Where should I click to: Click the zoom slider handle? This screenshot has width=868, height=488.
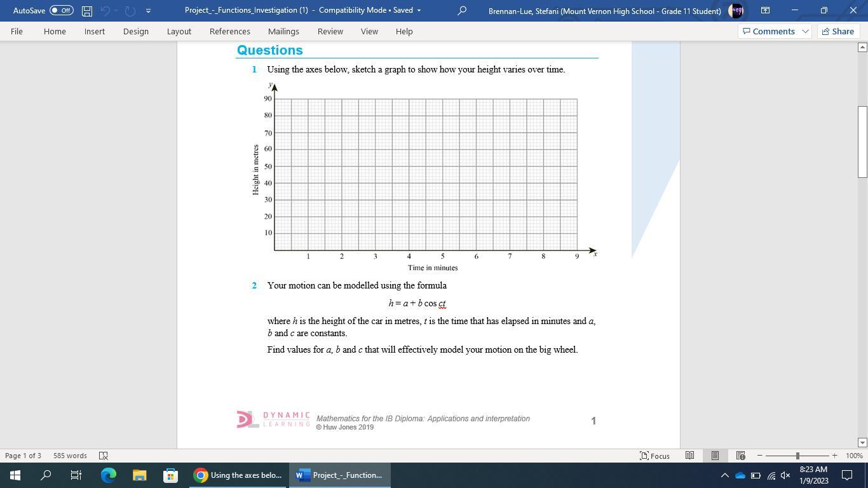pos(797,456)
